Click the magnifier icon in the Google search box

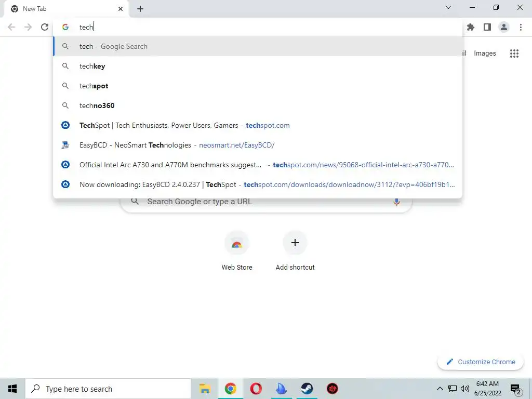point(135,201)
